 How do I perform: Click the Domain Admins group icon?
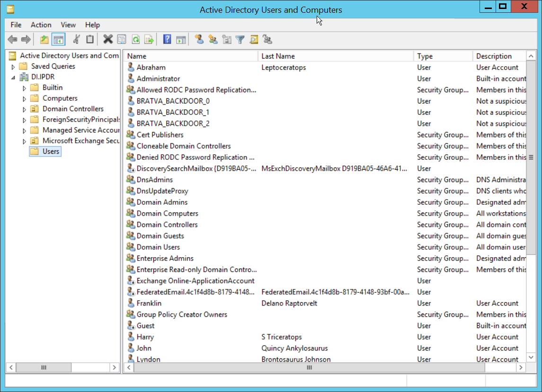(131, 202)
